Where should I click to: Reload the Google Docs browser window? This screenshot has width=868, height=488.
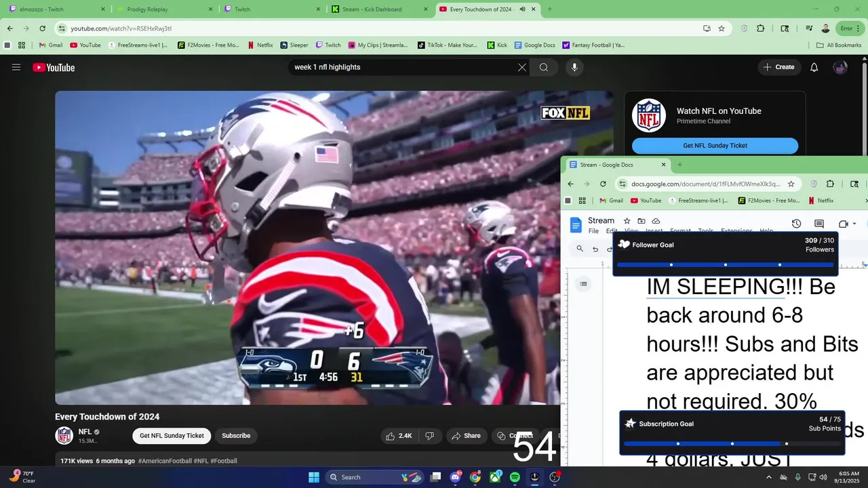click(x=603, y=184)
